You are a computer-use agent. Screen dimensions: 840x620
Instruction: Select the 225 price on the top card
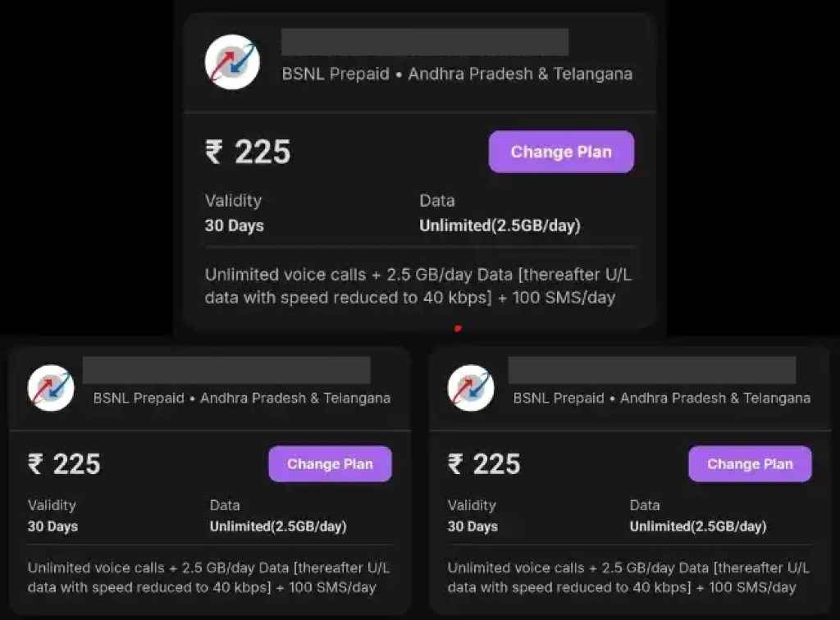(x=264, y=152)
